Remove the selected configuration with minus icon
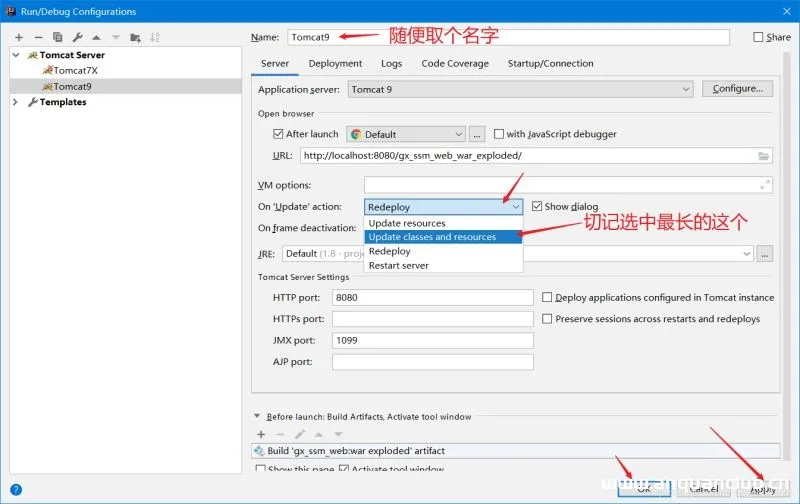 tap(38, 37)
